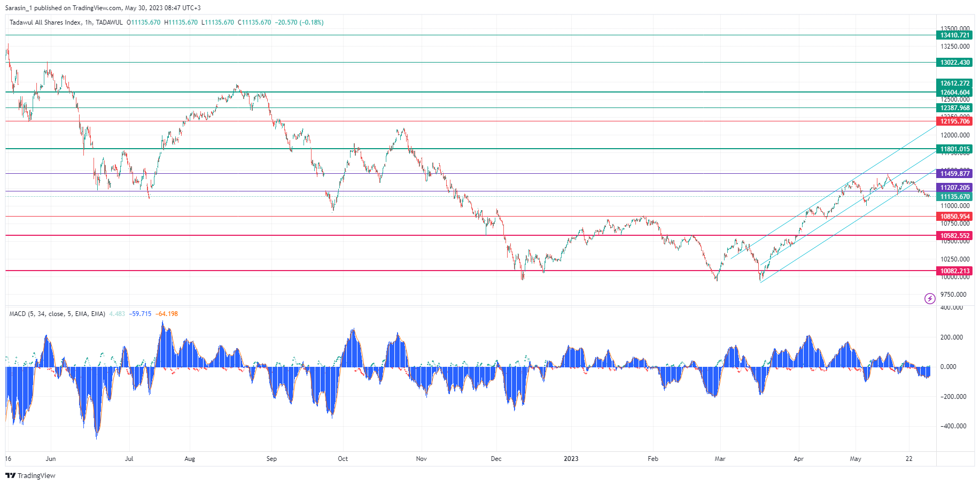Click the Oct label on time axis
Viewport: 980px width, 485px height.
[343, 459]
